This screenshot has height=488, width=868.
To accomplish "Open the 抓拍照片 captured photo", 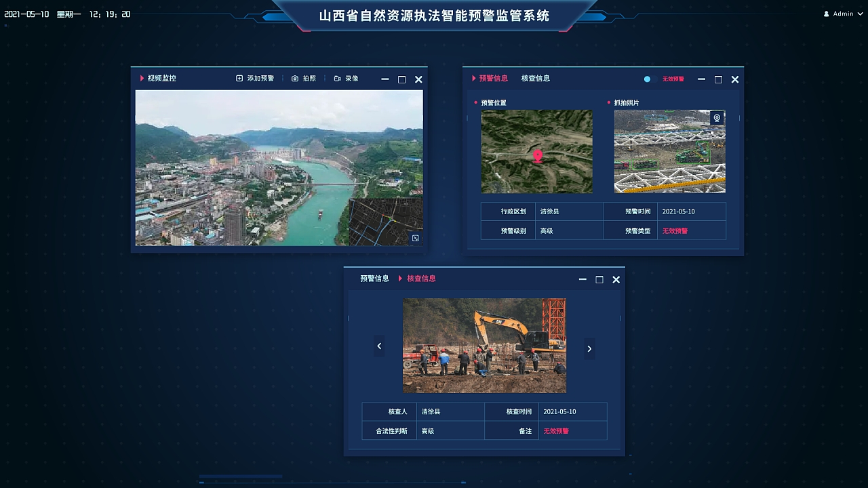I will coord(670,152).
